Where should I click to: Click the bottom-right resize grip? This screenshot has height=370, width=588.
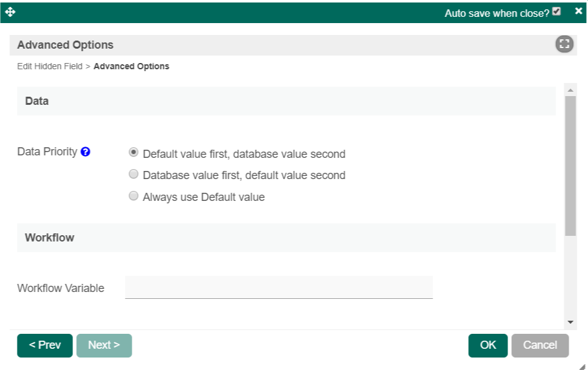pyautogui.click(x=582, y=366)
